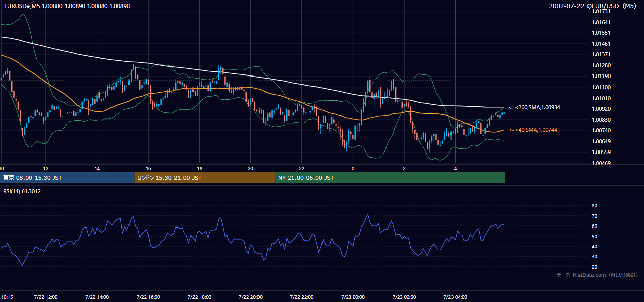Select the ロンドン 15:30-21:00 JST session bar

[205, 178]
